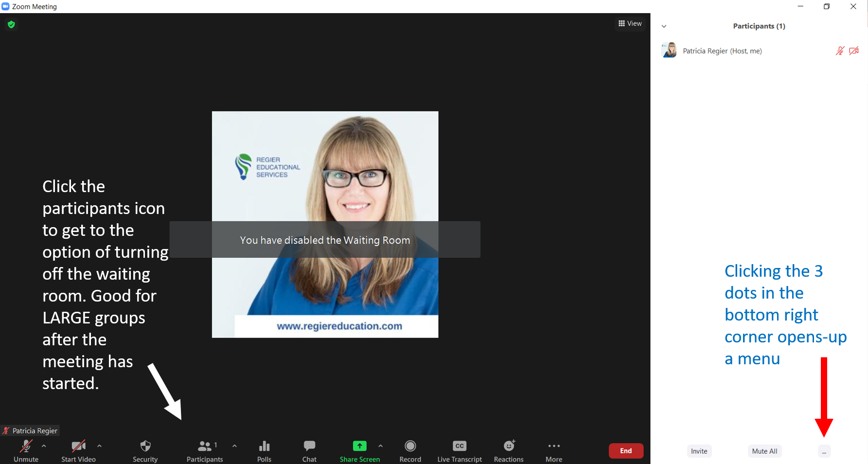Click the Participants (1) panel title
This screenshot has height=464, width=868.
[x=759, y=26]
